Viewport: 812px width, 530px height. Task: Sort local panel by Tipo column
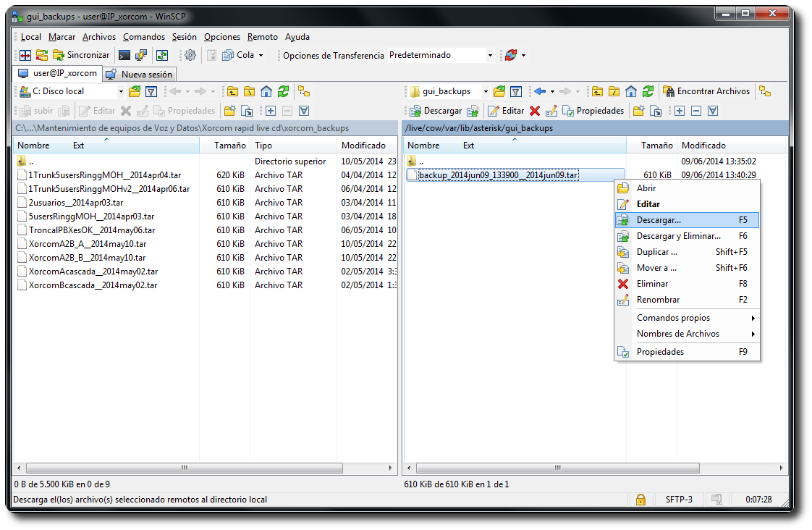293,146
